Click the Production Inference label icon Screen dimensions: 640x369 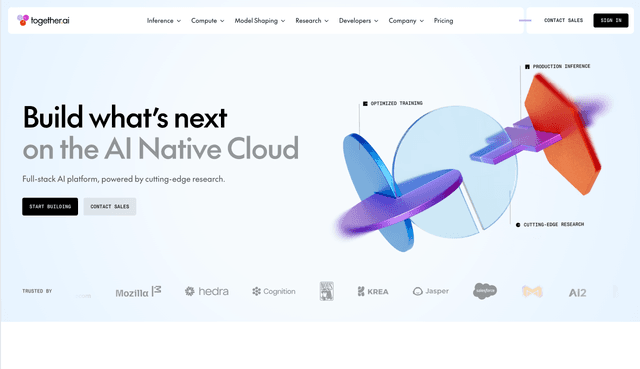point(527,67)
